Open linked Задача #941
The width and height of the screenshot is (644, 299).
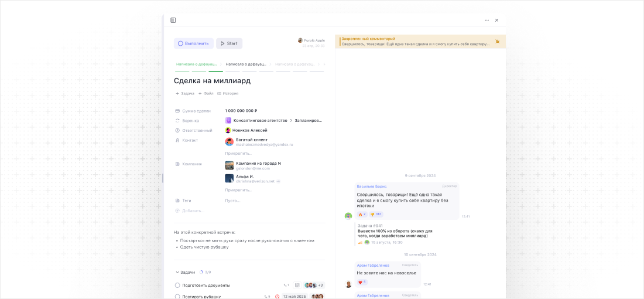369,226
